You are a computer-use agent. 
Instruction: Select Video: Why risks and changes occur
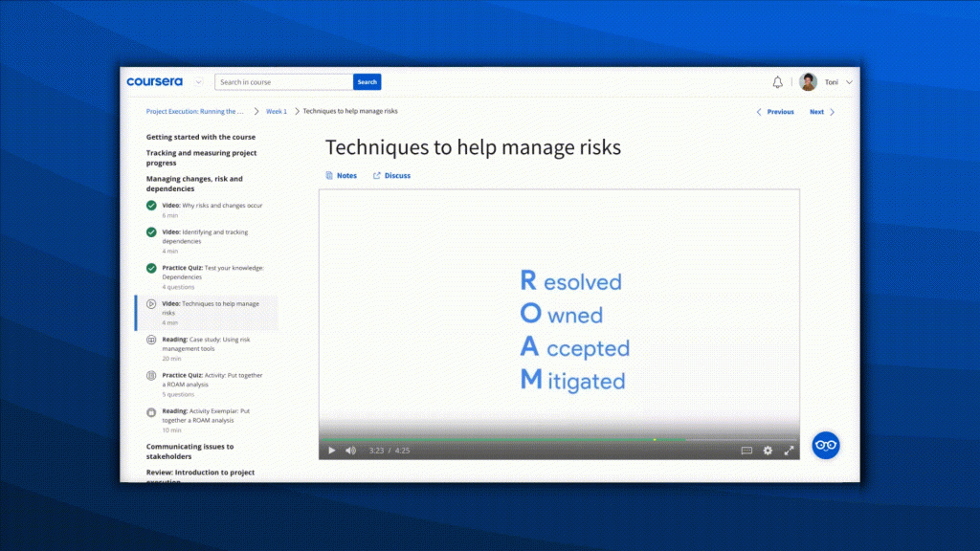click(212, 209)
